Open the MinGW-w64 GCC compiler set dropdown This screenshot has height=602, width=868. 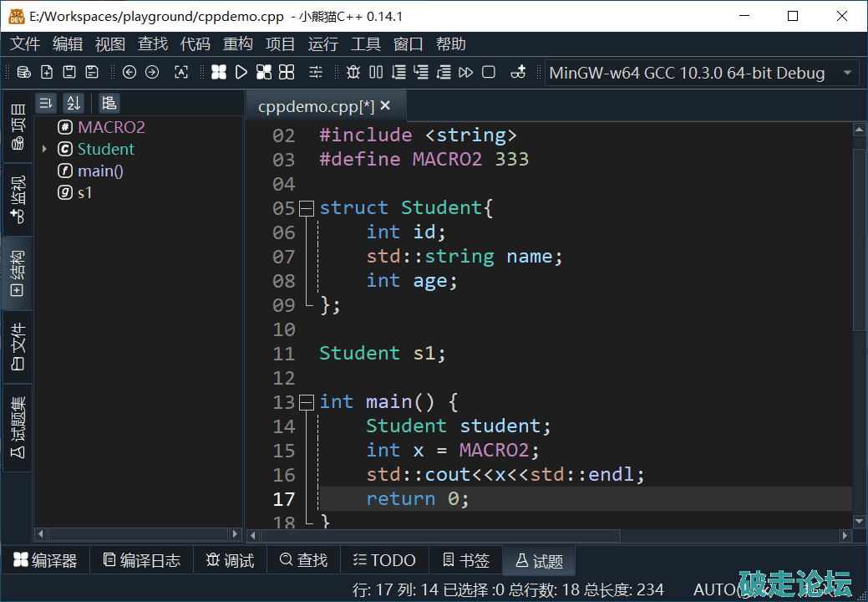click(x=700, y=73)
